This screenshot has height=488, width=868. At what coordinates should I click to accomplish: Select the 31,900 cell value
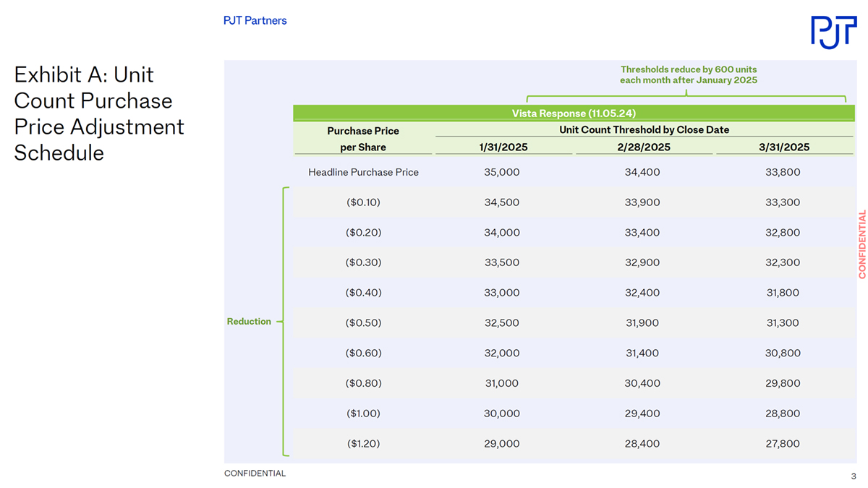point(642,323)
